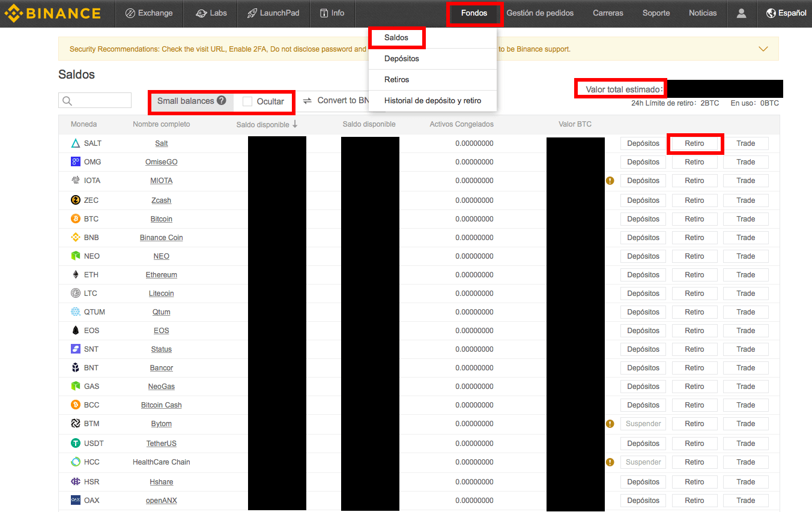Click the BNT coin icon
Viewport: 812px width, 512px height.
pos(76,368)
